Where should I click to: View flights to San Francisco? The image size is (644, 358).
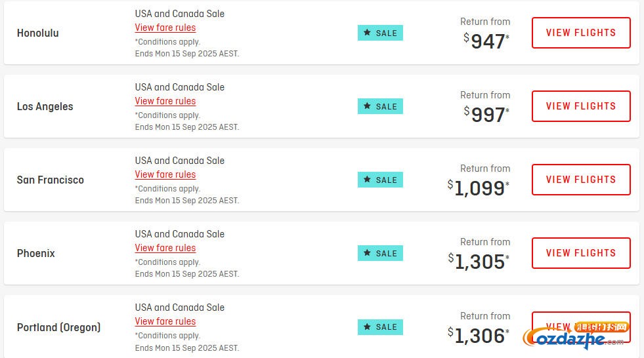click(580, 180)
